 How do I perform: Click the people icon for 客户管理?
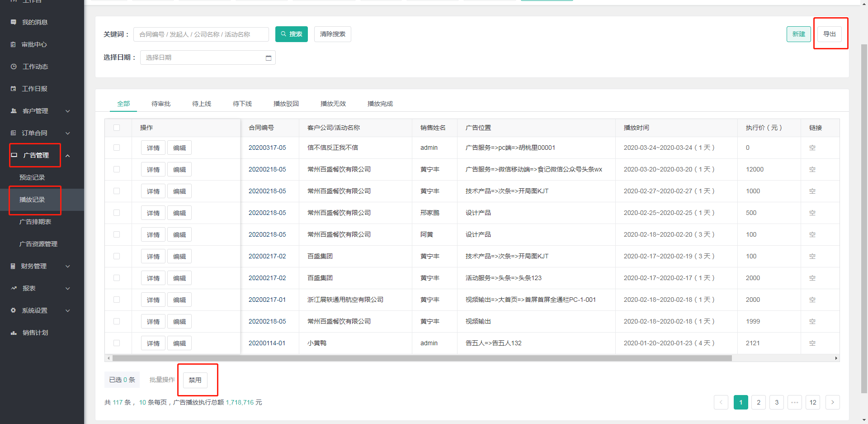click(14, 111)
